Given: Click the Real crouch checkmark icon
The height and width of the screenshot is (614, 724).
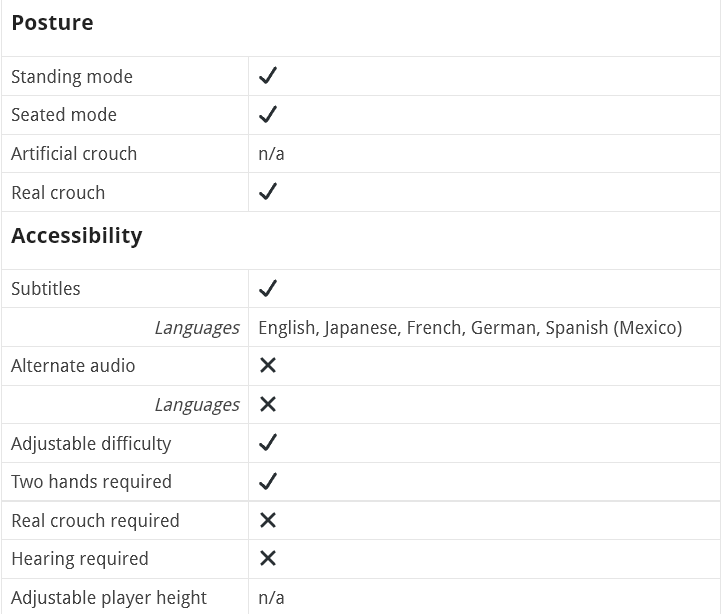Looking at the screenshot, I should (267, 192).
